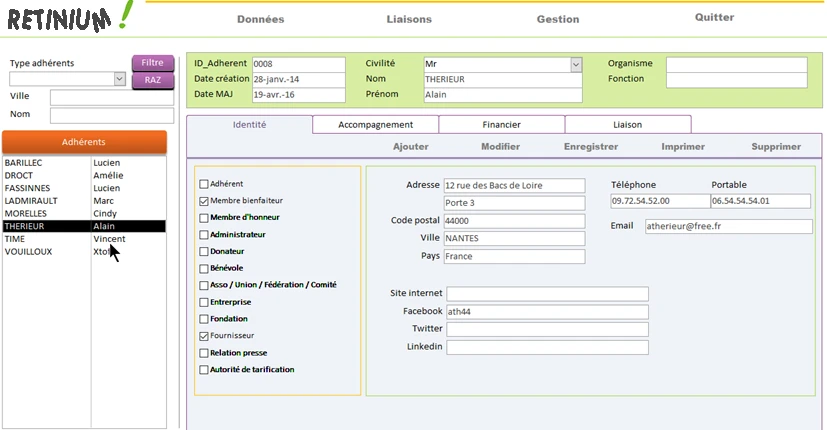827x430 pixels.
Task: Check the Bénévole checkbox
Action: (204, 269)
